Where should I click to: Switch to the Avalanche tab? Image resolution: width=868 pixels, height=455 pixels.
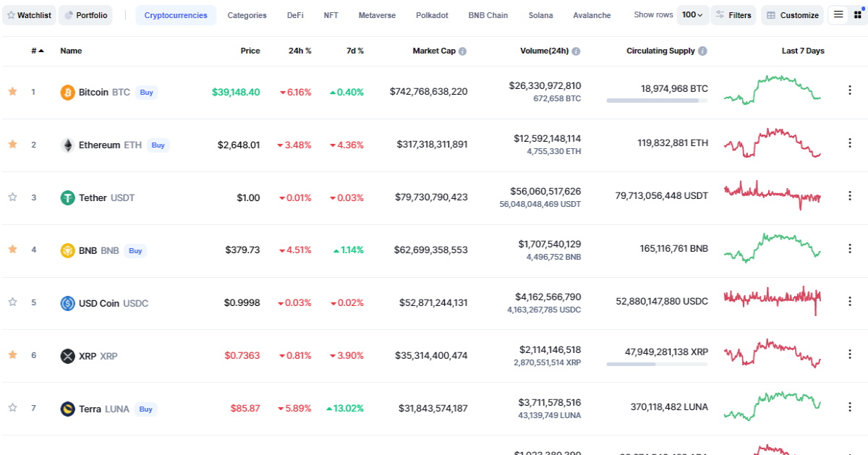click(592, 15)
